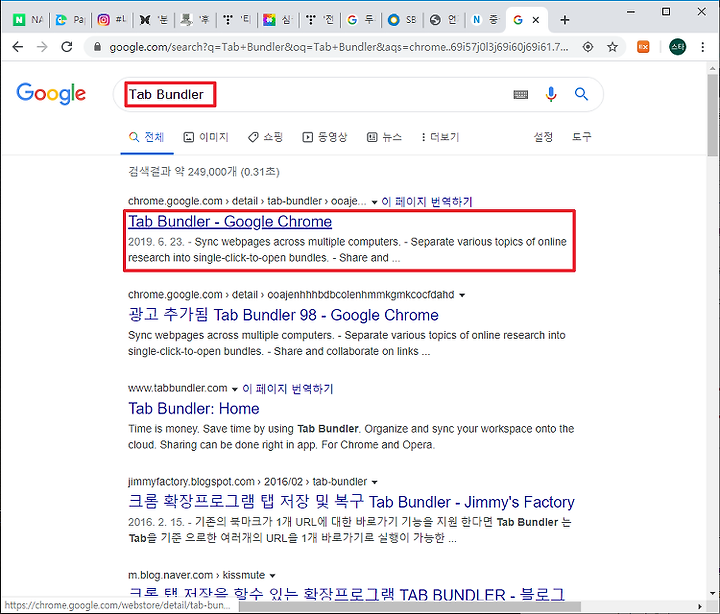720x614 pixels.
Task: Open the Chrome three-dot menu
Action: pyautogui.click(x=703, y=47)
